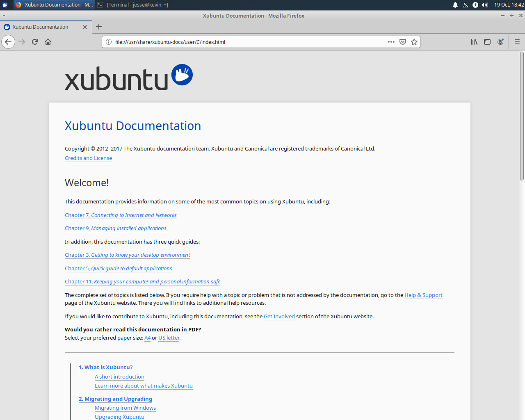This screenshot has width=525, height=420.
Task: Open the network connection indicator
Action: [465, 5]
